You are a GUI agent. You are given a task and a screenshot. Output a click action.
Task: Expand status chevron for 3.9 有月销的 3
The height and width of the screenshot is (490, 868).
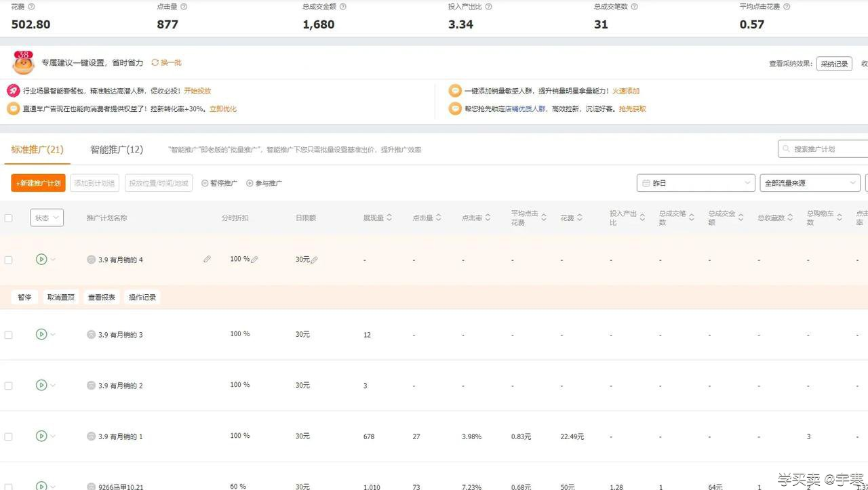point(53,335)
